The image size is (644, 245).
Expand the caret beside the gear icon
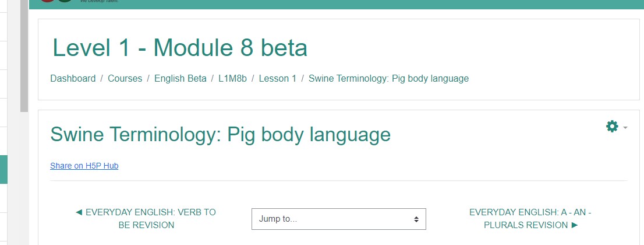tap(625, 128)
